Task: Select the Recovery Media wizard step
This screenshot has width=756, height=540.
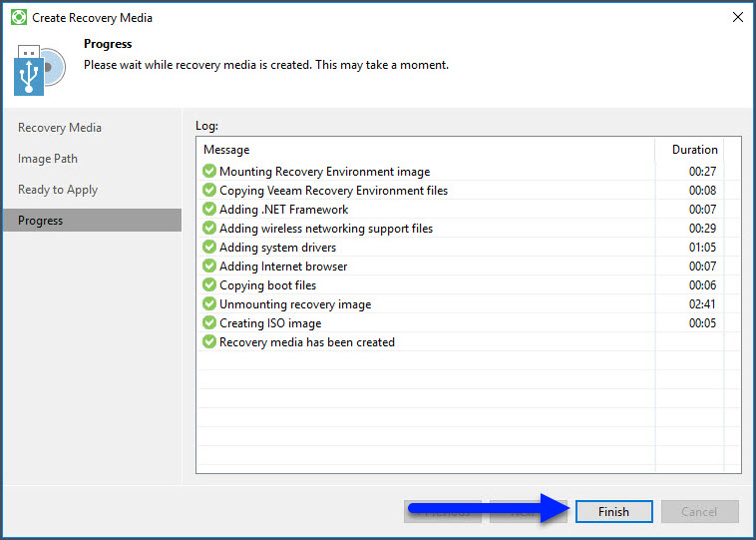Action: (x=60, y=128)
